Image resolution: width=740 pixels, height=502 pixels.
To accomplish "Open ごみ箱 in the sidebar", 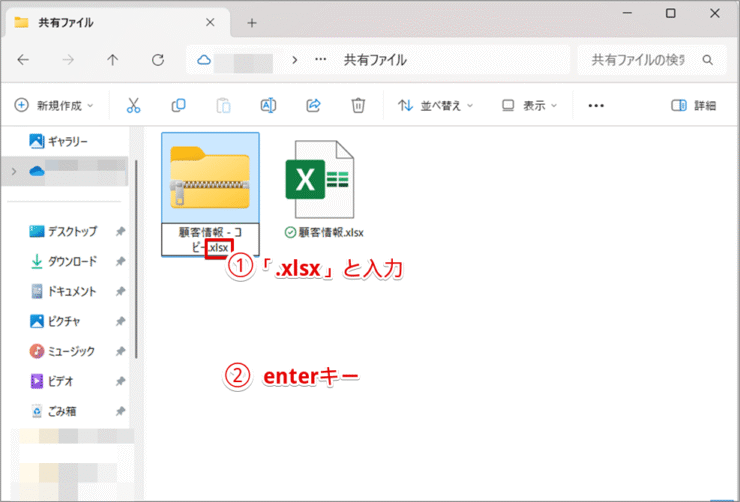I will pyautogui.click(x=53, y=411).
